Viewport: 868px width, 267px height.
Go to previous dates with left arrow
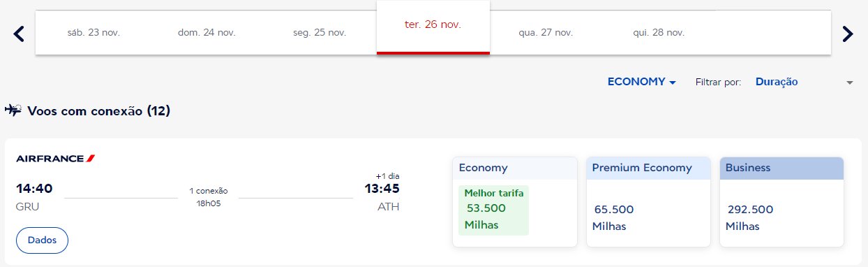coord(20,33)
